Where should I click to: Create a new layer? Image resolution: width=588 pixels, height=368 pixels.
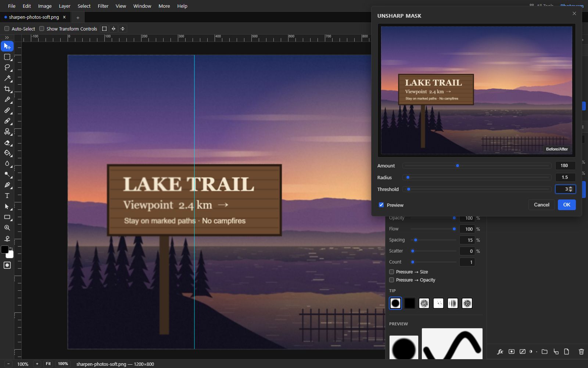[567, 352]
